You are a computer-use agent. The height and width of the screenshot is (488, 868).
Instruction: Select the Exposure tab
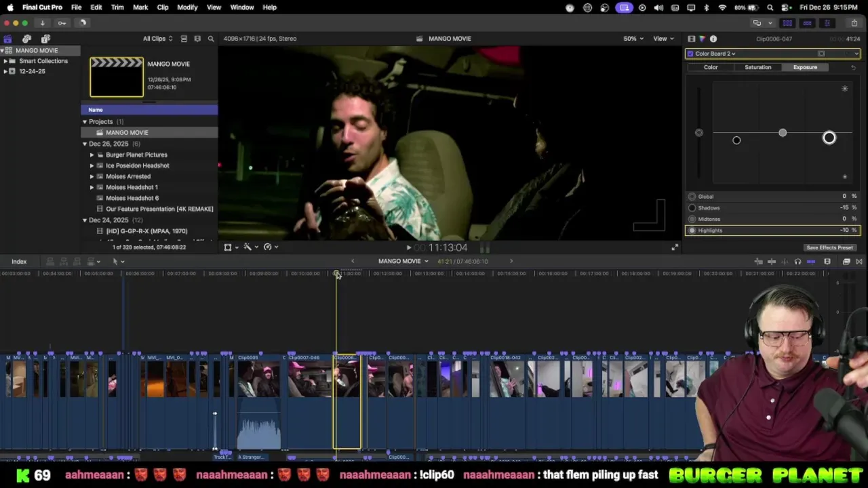[805, 67]
